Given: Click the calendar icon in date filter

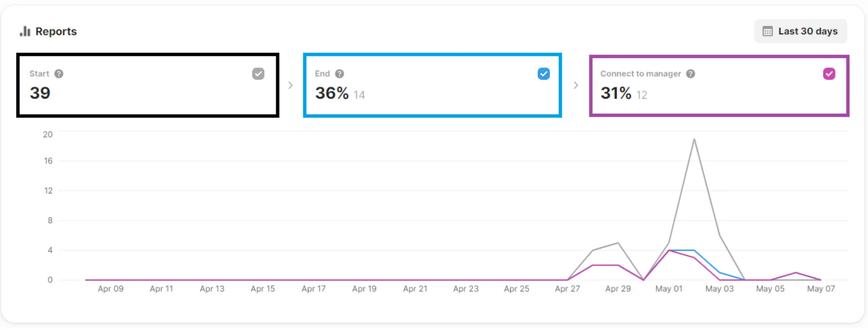Looking at the screenshot, I should [x=767, y=32].
